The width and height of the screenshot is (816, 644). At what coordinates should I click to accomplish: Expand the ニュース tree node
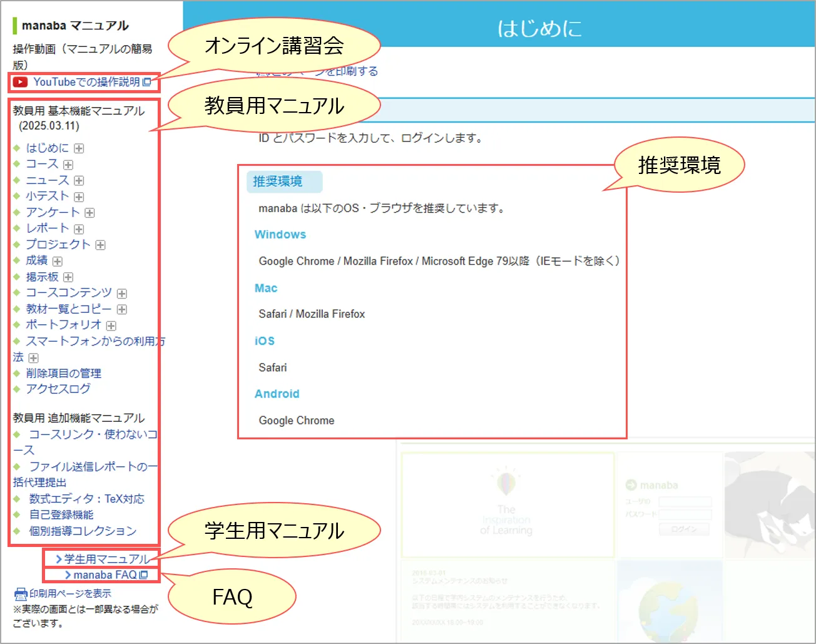pos(79,181)
